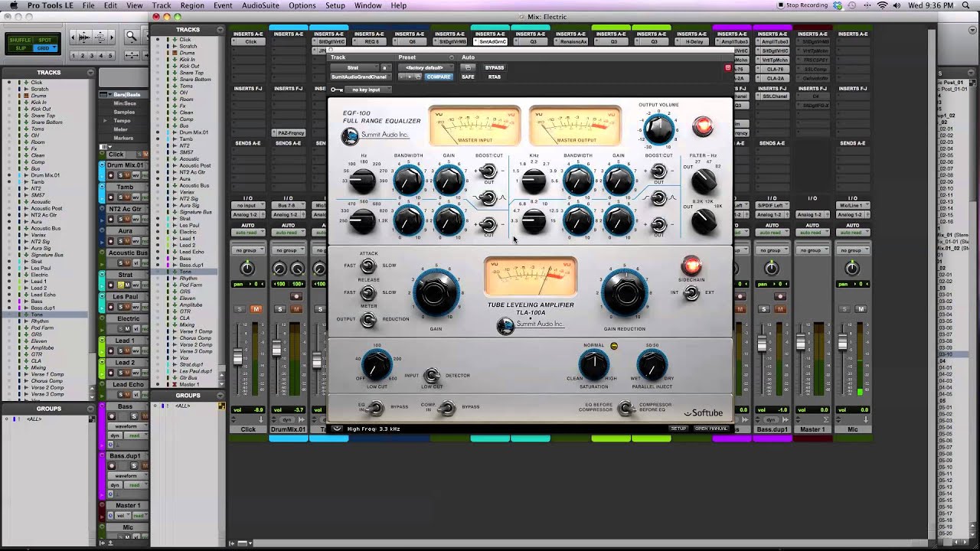Click the red Sidechain lamp

[x=691, y=266]
